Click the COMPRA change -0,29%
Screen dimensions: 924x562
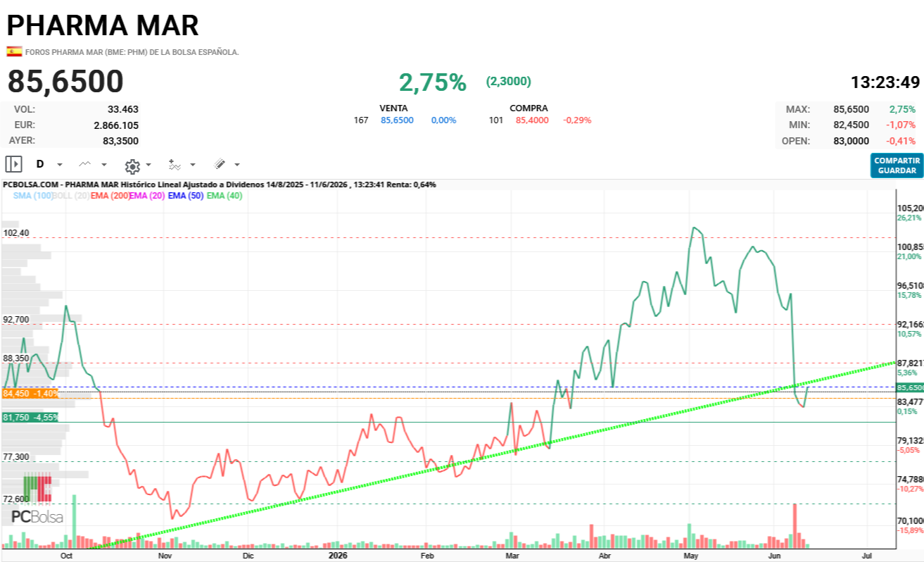577,120
